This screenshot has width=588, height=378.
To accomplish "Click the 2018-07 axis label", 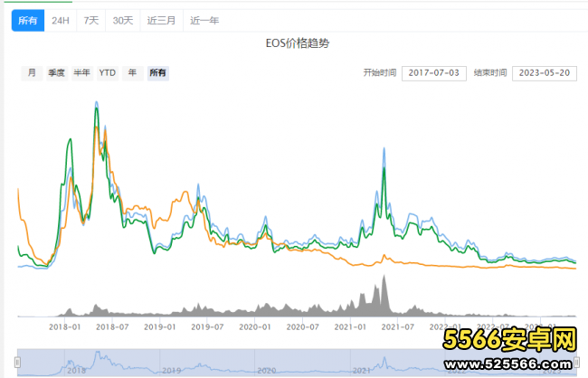I will point(112,327).
